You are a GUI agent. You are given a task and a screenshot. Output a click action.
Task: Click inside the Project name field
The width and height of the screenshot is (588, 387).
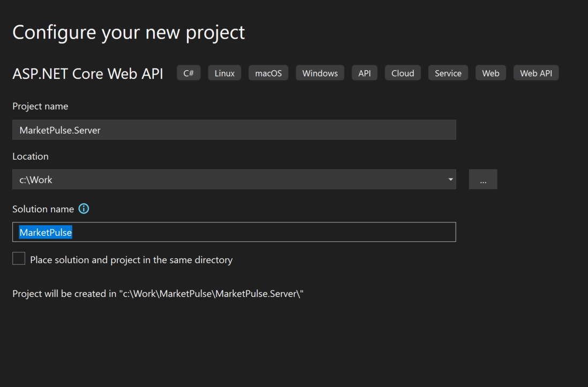coord(234,130)
